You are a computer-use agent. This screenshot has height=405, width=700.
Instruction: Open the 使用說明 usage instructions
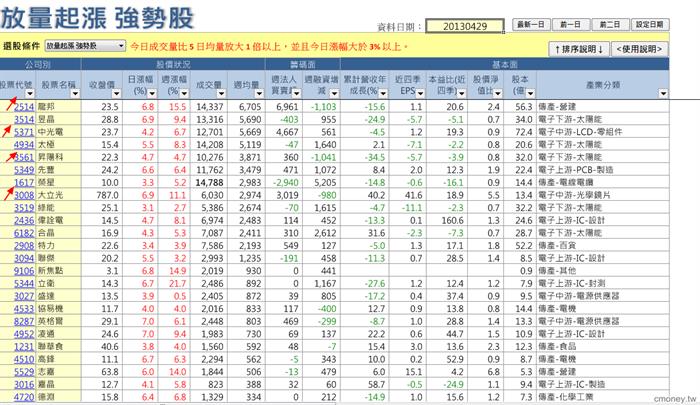(x=639, y=49)
